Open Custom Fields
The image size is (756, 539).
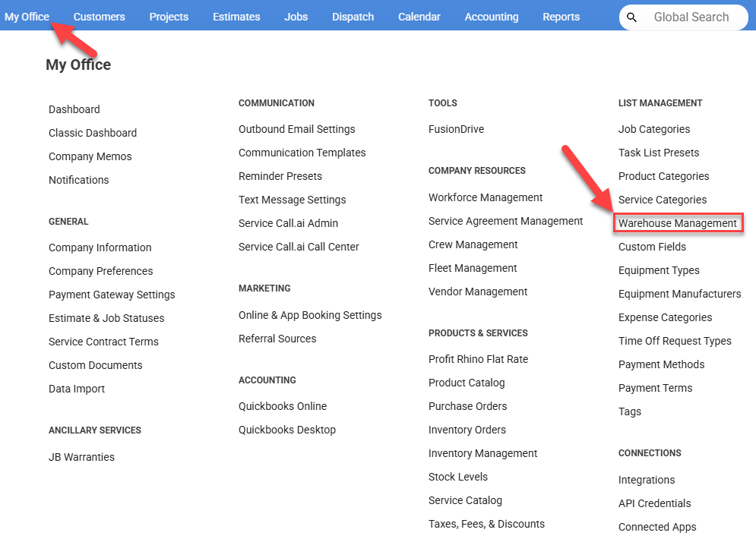[653, 247]
